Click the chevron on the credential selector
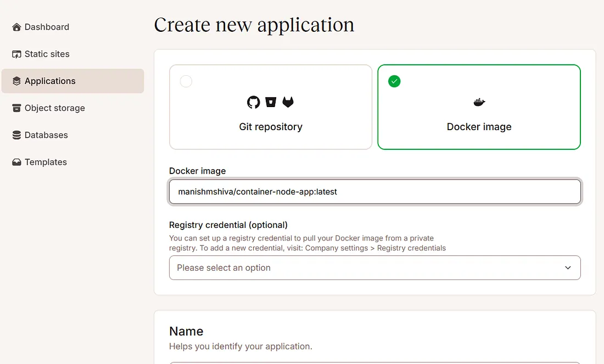 (x=568, y=267)
